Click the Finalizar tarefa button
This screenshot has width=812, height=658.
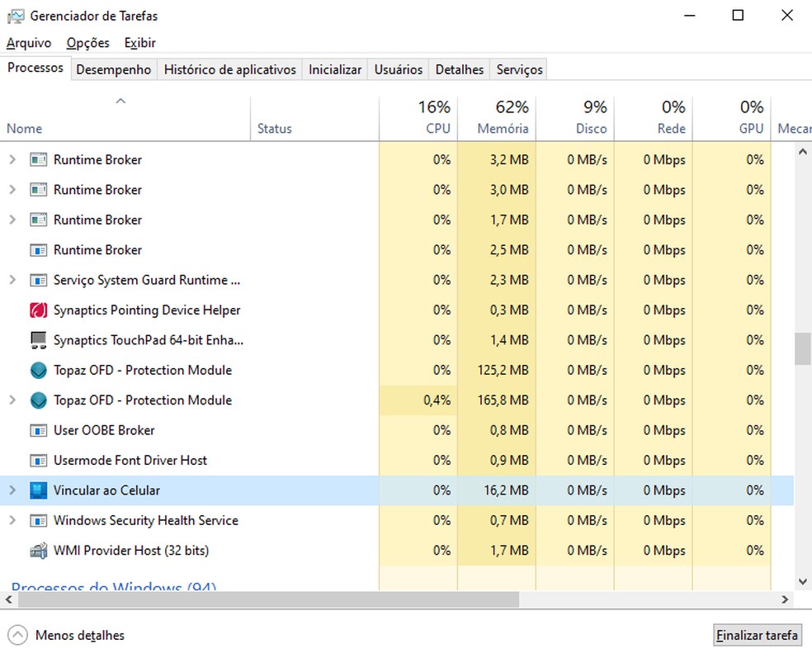point(757,635)
